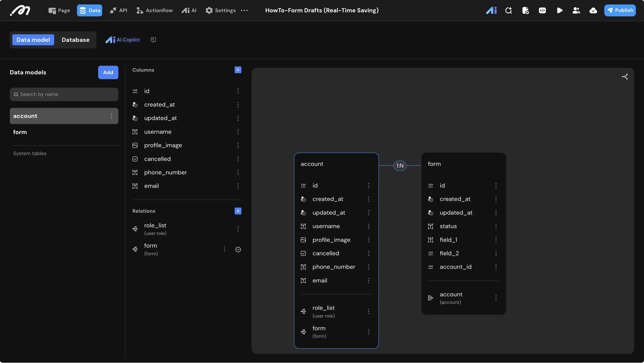The width and height of the screenshot is (644, 363).
Task: Open options for email in account card
Action: point(369,281)
